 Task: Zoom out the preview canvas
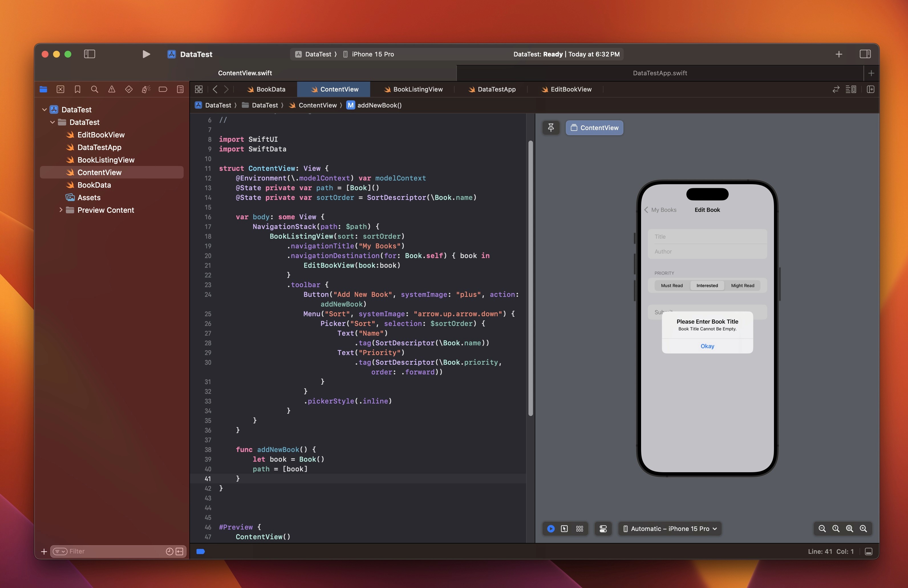click(822, 528)
